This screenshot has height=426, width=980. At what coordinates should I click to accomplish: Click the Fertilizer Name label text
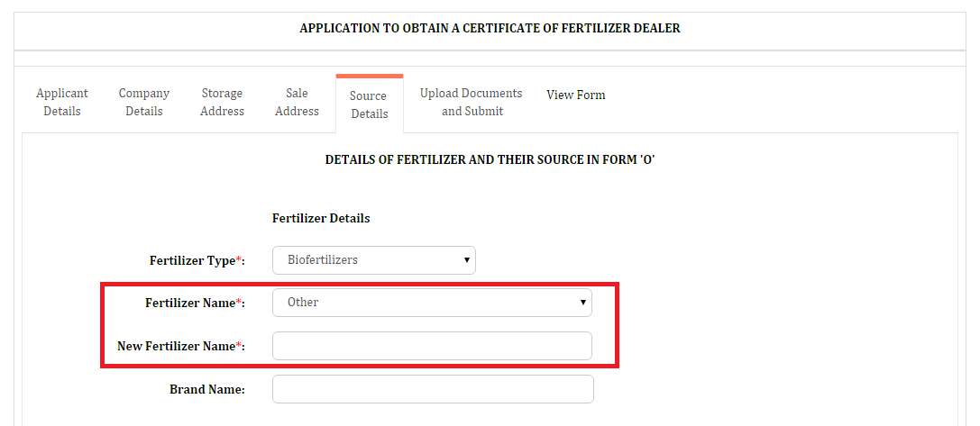(195, 303)
